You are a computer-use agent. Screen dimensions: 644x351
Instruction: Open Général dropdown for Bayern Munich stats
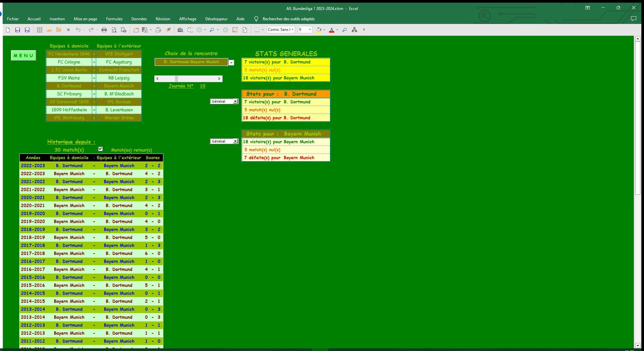[235, 141]
